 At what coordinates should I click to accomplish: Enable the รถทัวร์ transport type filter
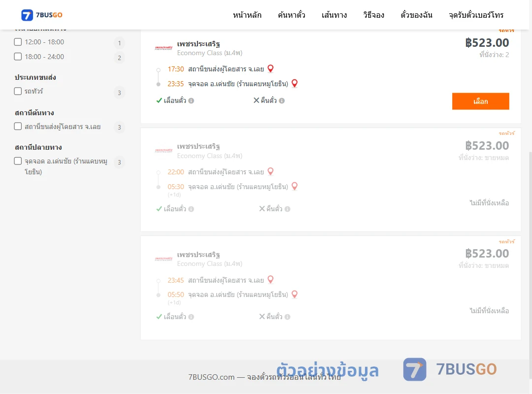coord(18,91)
